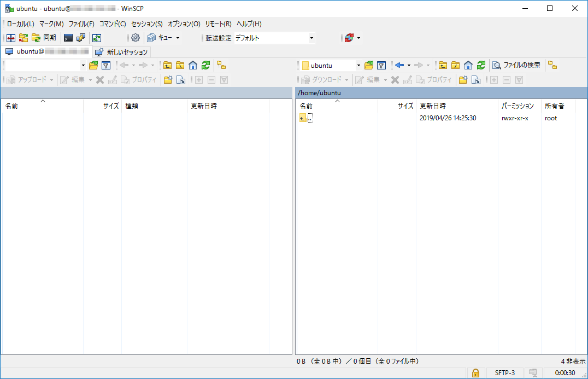Open the キュー dropdown arrow
This screenshot has height=379, width=588.
coord(179,38)
